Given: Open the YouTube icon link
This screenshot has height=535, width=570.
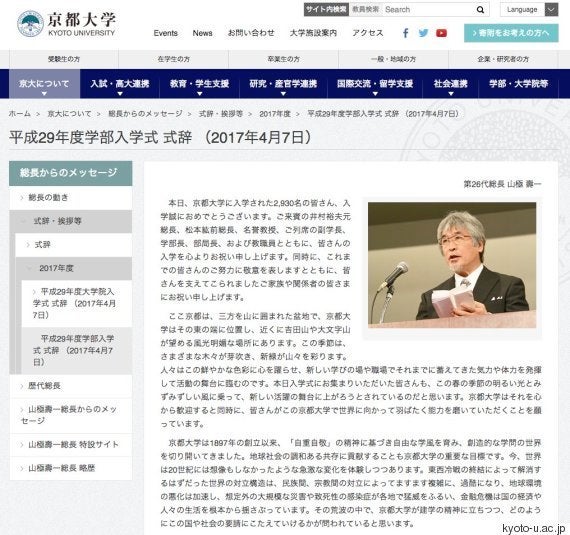Looking at the screenshot, I should pos(441,33).
